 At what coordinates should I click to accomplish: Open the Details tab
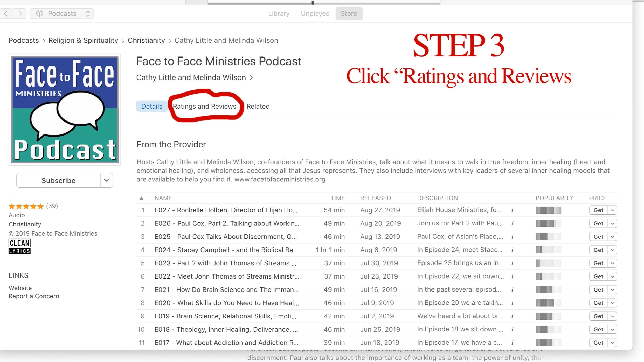point(152,106)
